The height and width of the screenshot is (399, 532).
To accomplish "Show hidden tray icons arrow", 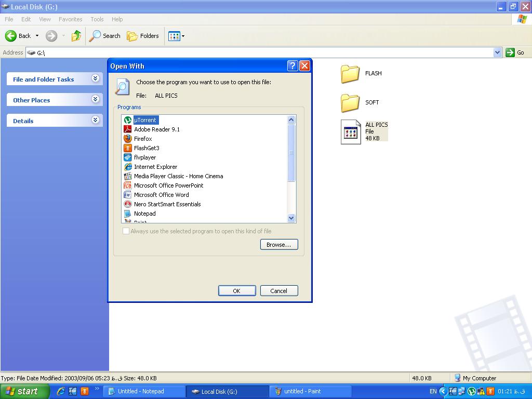I will pyautogui.click(x=443, y=391).
